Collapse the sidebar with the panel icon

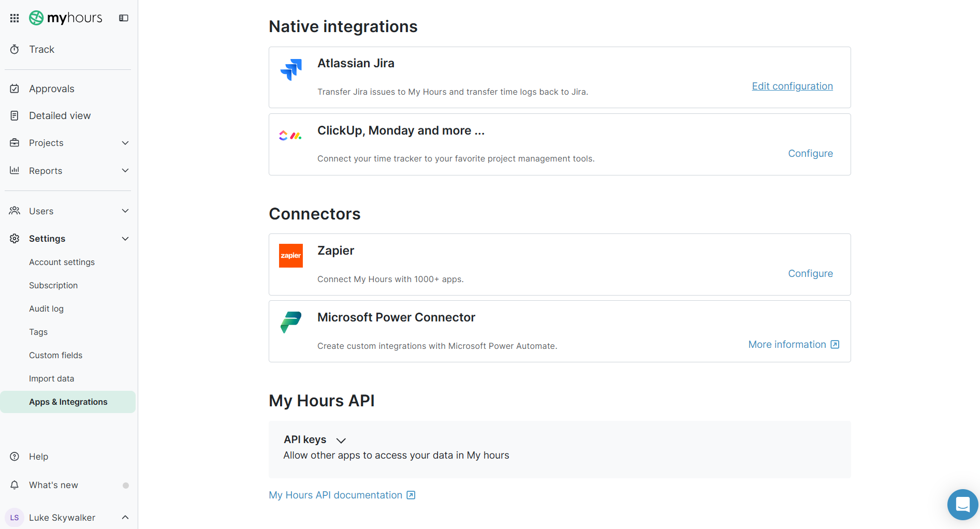tap(124, 18)
